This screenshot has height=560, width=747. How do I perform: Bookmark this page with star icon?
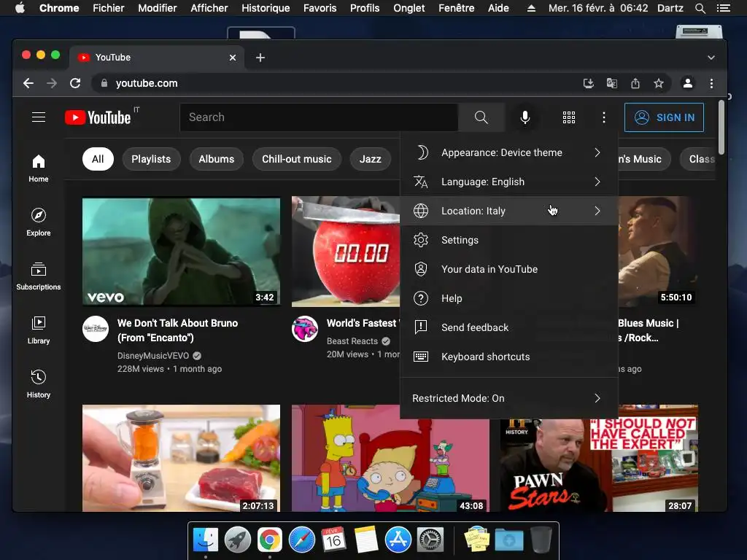[659, 83]
